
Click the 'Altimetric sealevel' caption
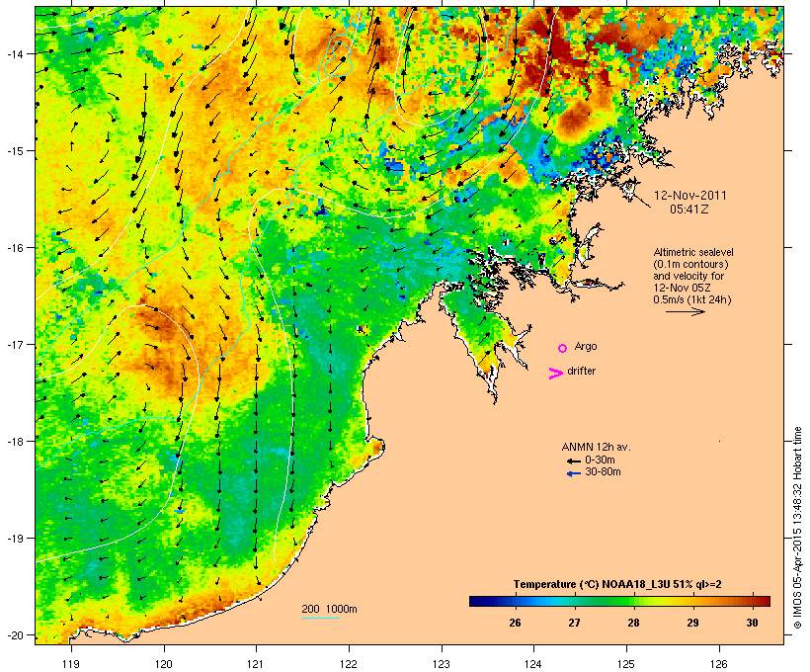click(693, 252)
